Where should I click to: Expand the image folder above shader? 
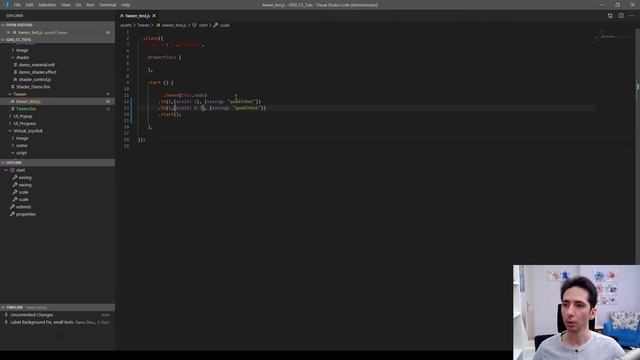coord(22,50)
